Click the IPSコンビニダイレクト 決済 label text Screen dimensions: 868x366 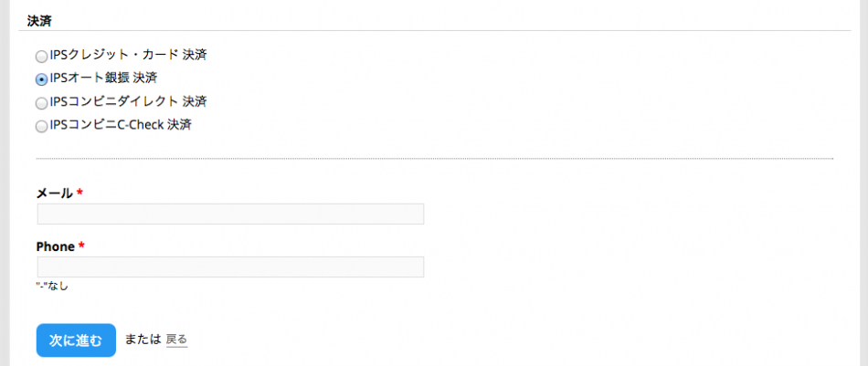coord(122,100)
